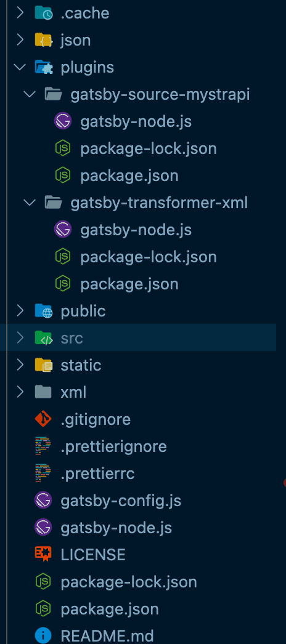Click the LICENSE certificate icon
This screenshot has height=644, width=286.
(43, 555)
